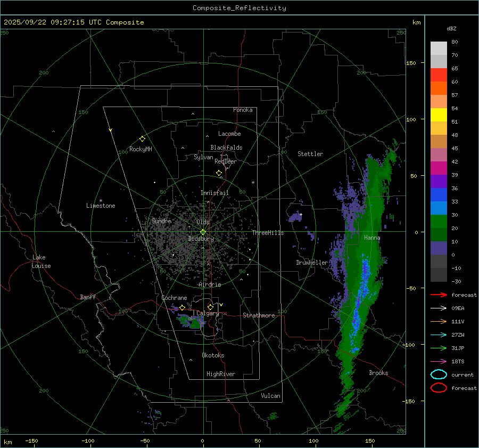Select the red 65 dBZ color swatch
This screenshot has width=479, height=448.
[439, 75]
